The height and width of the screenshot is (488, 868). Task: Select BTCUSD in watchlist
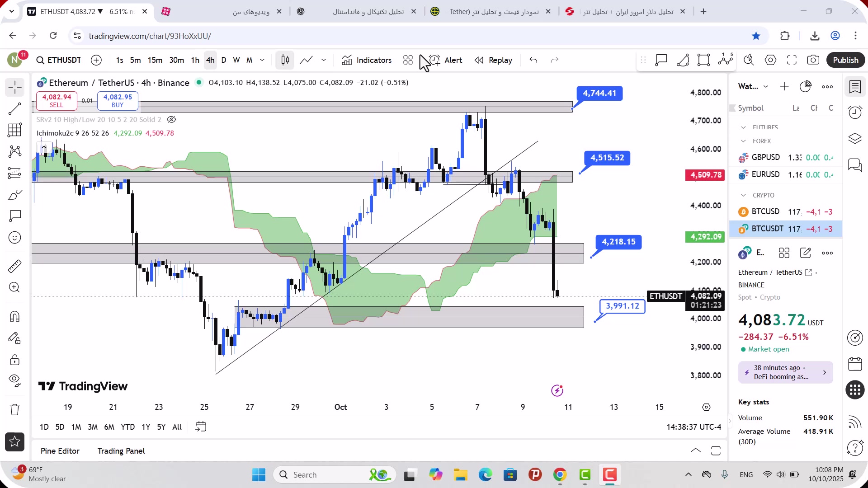(x=786, y=211)
